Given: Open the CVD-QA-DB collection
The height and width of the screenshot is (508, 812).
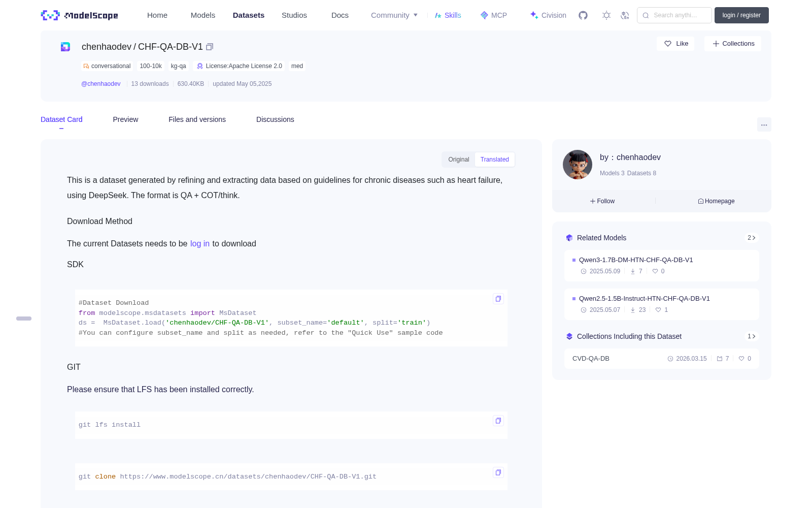Looking at the screenshot, I should (x=662, y=359).
